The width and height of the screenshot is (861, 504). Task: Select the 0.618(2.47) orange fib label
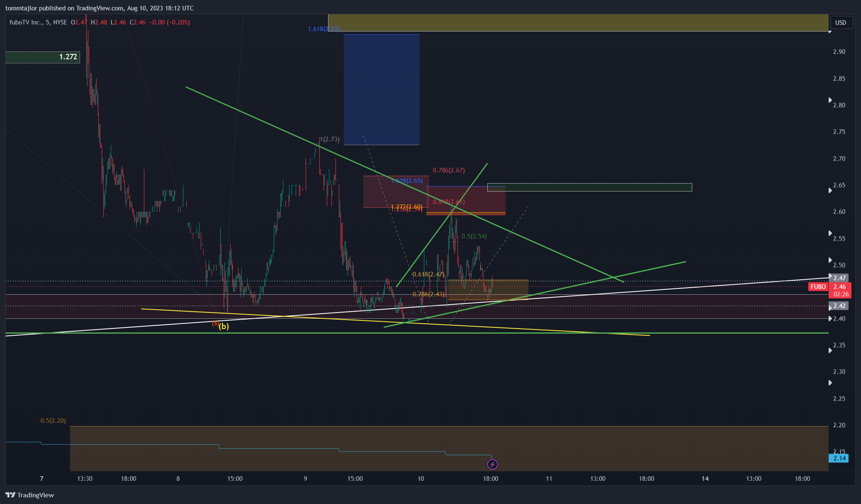click(x=428, y=274)
